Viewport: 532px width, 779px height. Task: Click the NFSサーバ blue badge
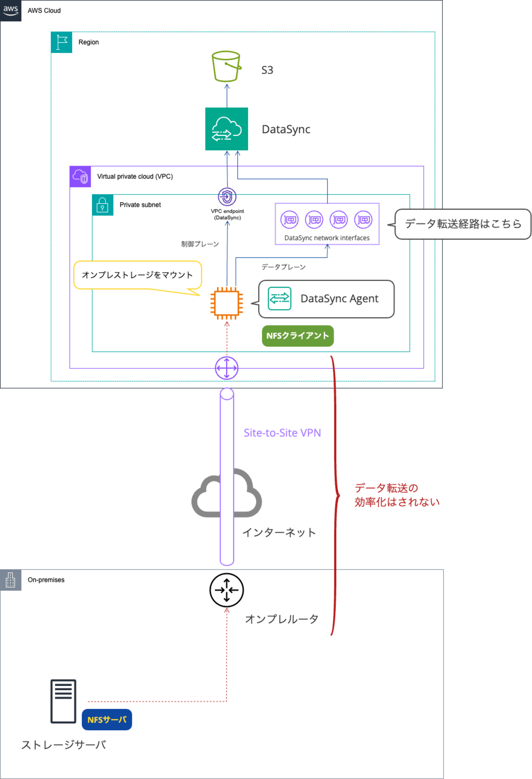click(x=107, y=720)
